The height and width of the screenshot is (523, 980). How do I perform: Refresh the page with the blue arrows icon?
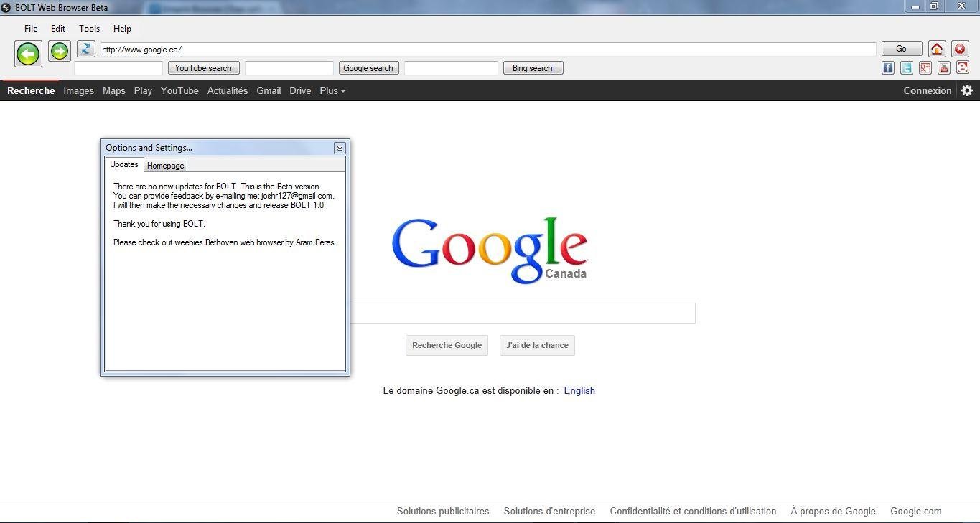(x=86, y=49)
